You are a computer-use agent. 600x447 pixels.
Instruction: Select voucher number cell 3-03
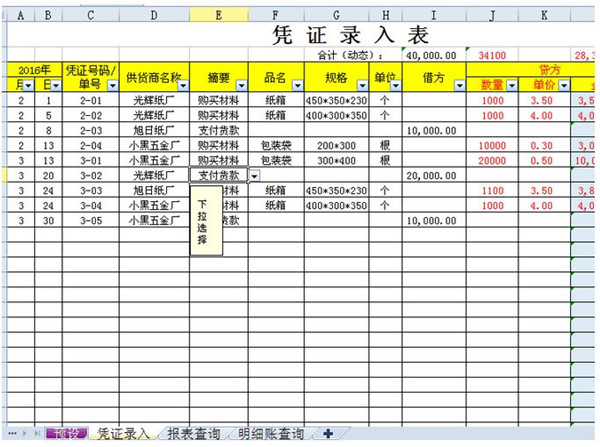coord(91,191)
